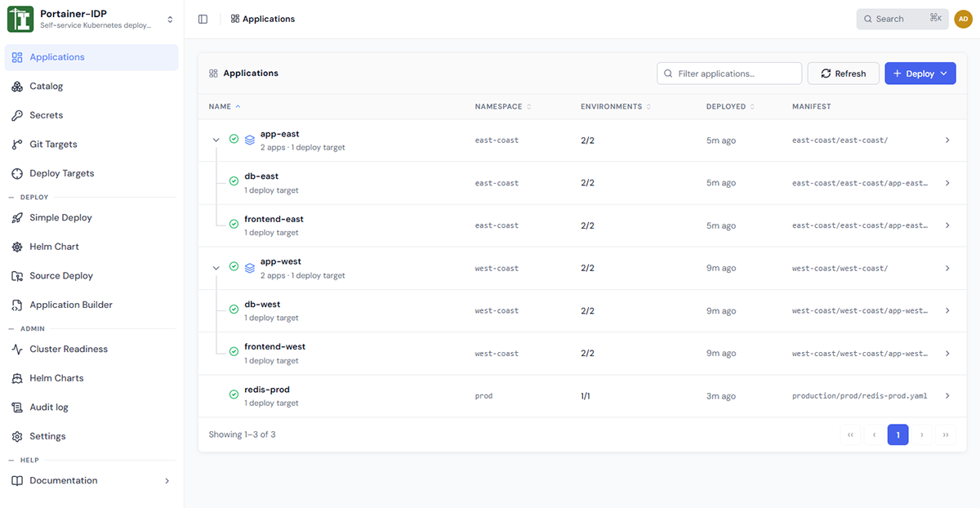Collapse the app-west application group
This screenshot has height=508, width=980.
[216, 268]
